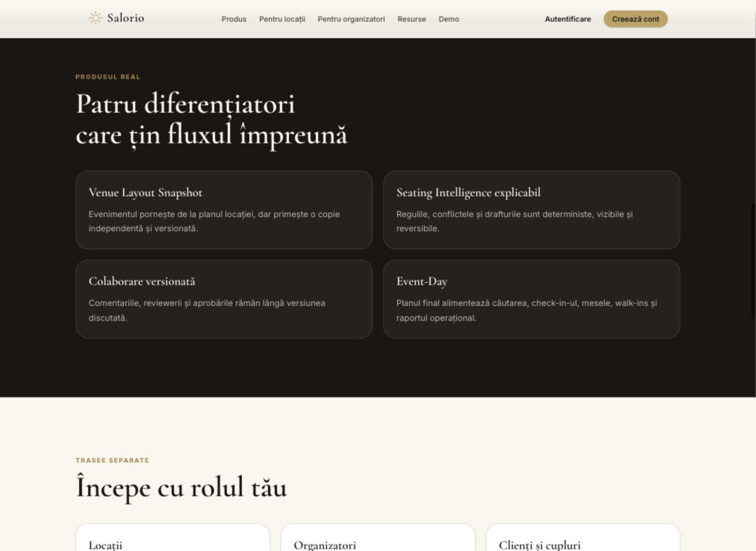Screen dimensions: 756x551
Task: Select the Seating Intelligence explicabil card title
Action: [468, 193]
